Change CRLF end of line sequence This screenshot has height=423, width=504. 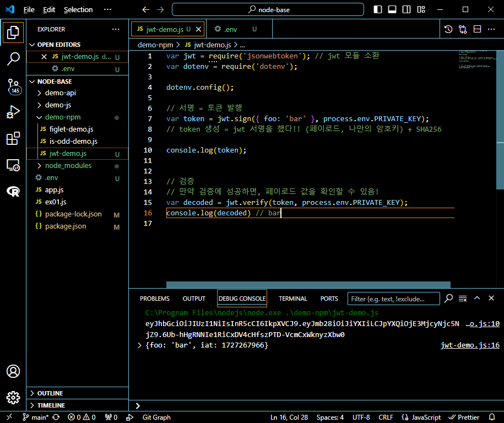pos(386,417)
